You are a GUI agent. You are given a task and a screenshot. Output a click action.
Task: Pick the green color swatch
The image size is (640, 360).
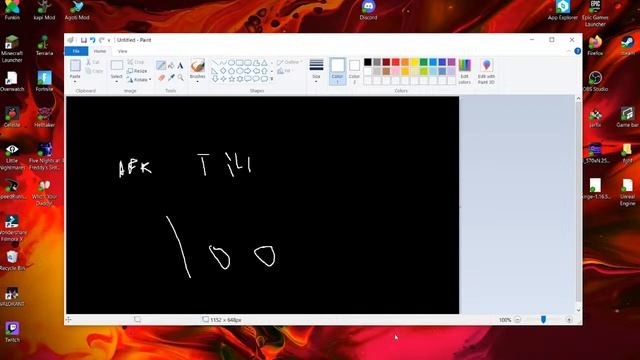(x=424, y=62)
